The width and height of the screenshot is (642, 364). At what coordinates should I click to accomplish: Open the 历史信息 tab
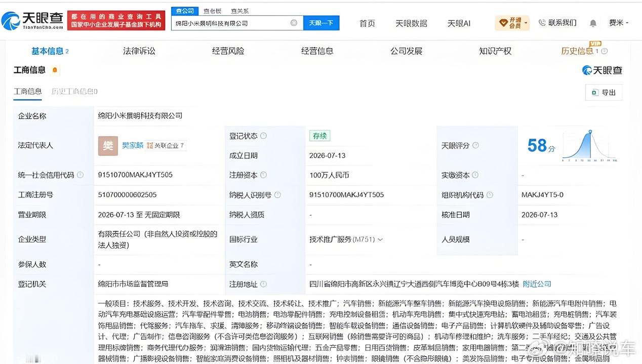[577, 51]
